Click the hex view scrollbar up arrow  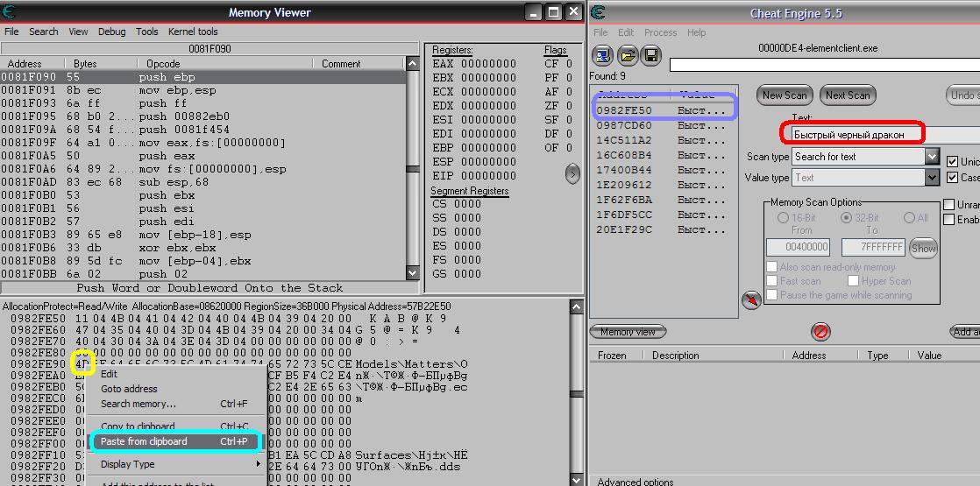pyautogui.click(x=576, y=306)
